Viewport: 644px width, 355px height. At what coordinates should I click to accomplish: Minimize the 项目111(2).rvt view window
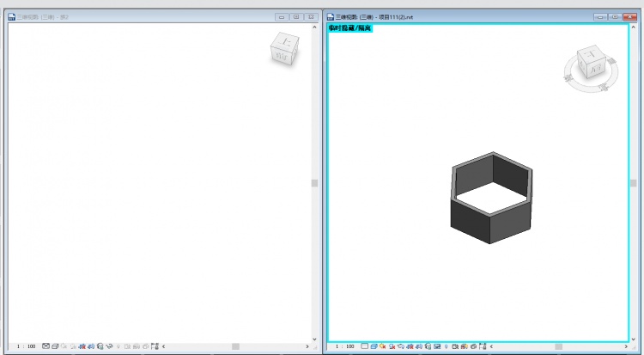[600, 17]
